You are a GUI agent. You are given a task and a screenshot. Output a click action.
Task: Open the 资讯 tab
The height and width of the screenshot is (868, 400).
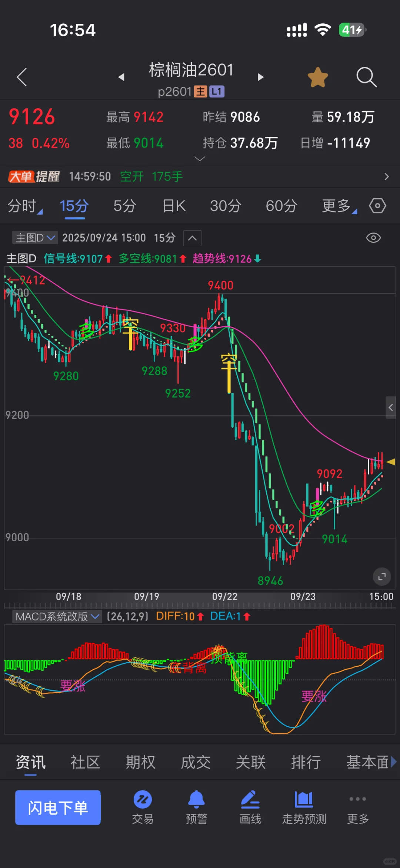tap(31, 762)
